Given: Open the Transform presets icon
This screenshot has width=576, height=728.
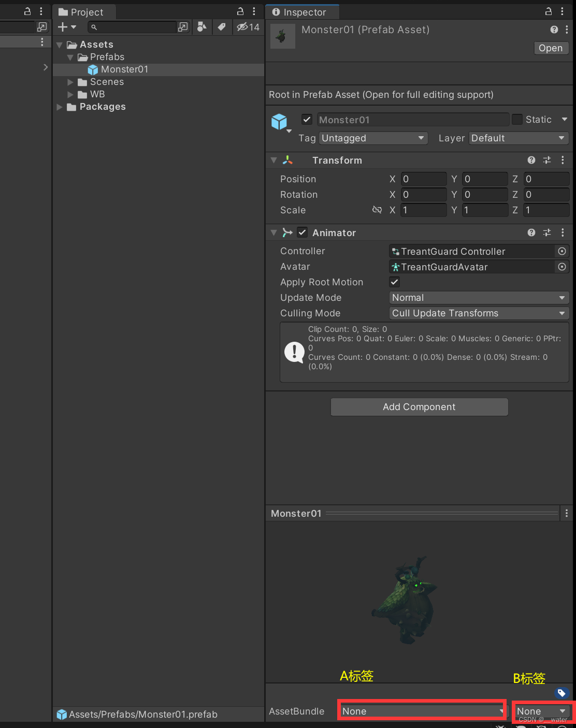Looking at the screenshot, I should click(x=547, y=160).
